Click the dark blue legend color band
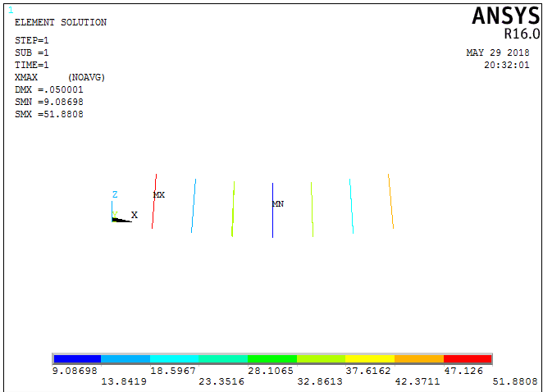Screen dimensions: 543x392 77,358
